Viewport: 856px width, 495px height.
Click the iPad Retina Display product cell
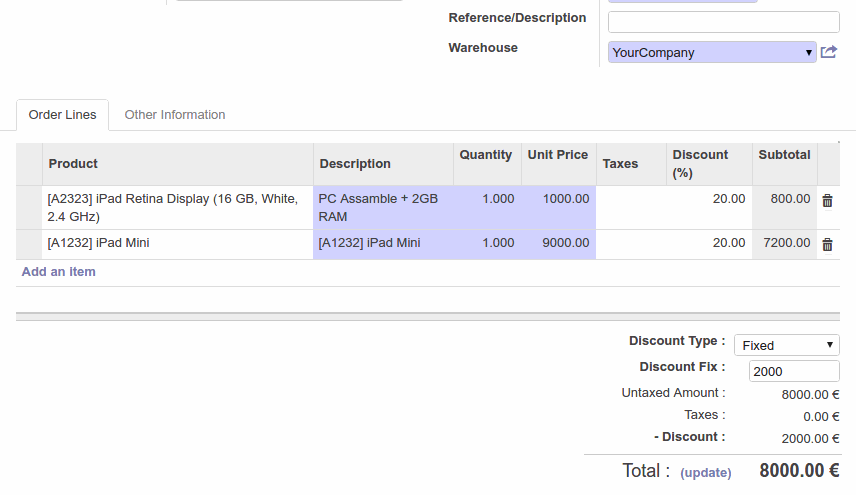(x=177, y=207)
